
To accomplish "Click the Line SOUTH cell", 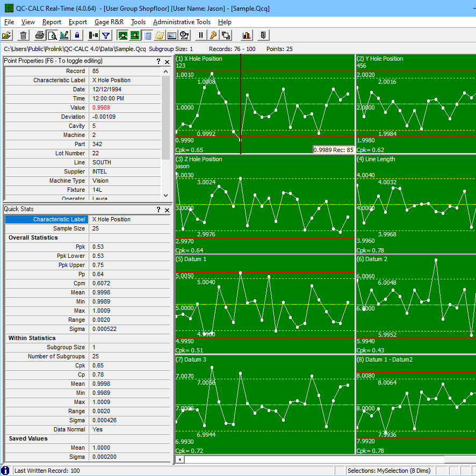I will tap(125, 162).
